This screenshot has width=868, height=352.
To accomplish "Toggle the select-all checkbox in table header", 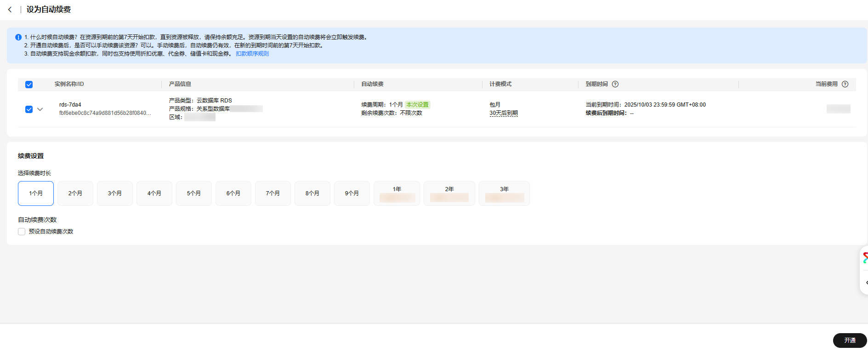I will click(29, 85).
